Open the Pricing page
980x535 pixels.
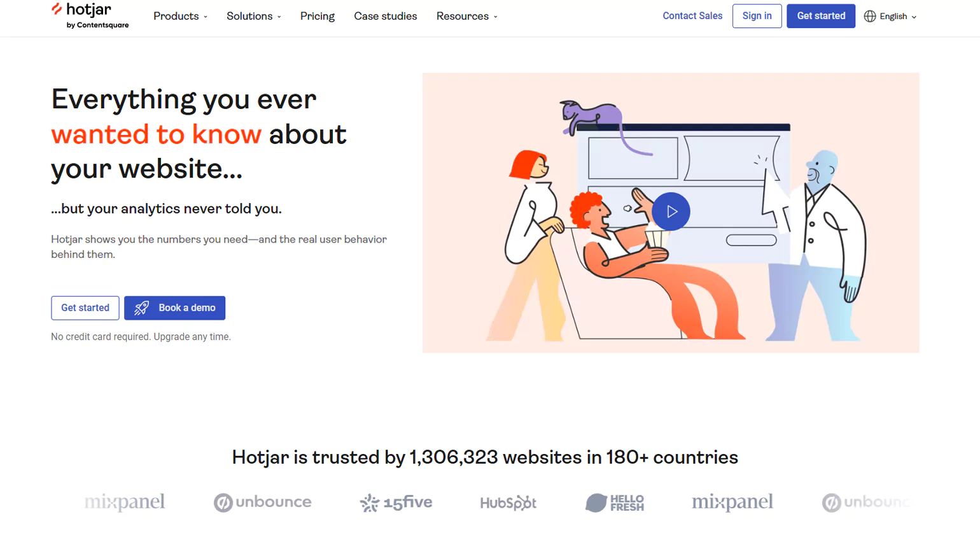tap(317, 16)
